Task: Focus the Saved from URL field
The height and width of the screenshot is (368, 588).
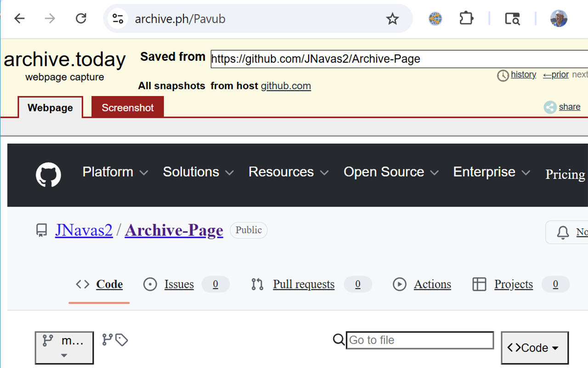Action: tap(399, 59)
